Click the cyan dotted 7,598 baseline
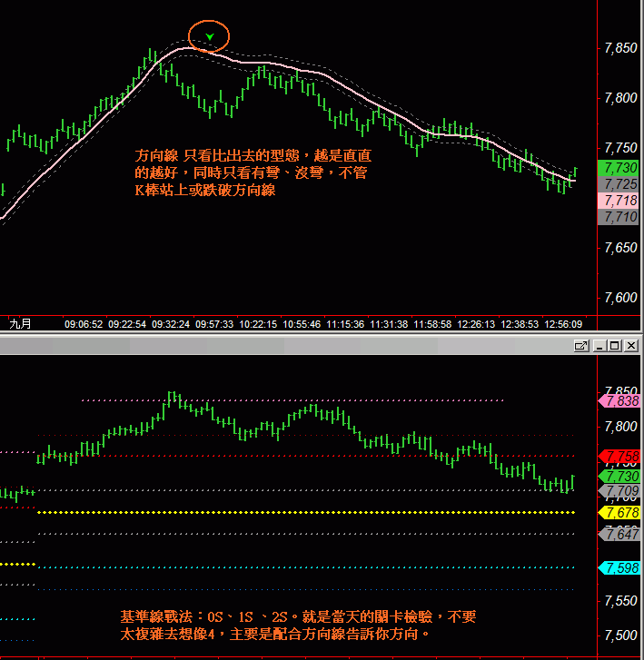644x660 pixels. [x=306, y=567]
